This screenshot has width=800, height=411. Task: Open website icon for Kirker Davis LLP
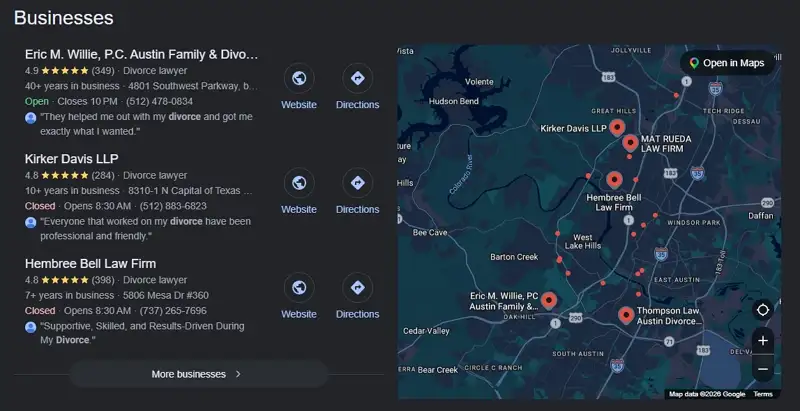pos(299,183)
